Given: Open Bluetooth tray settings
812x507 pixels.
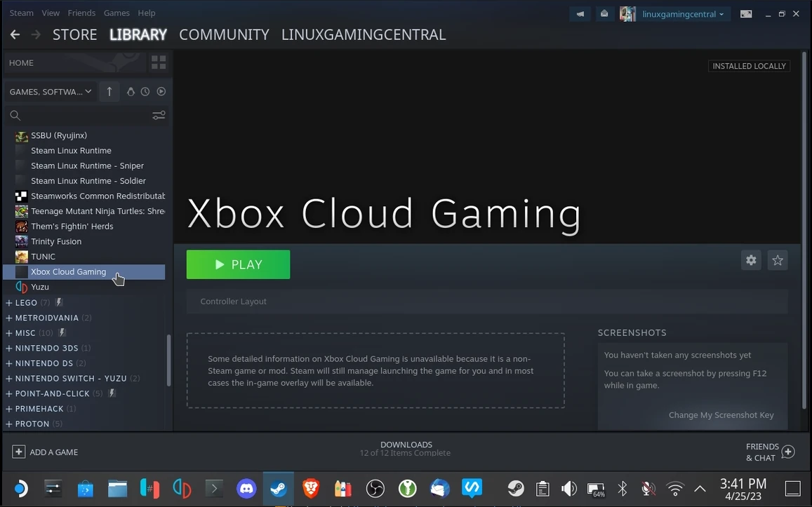Looking at the screenshot, I should coord(623,488).
